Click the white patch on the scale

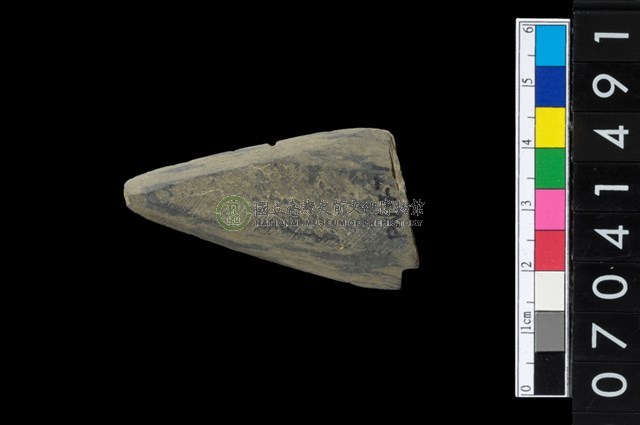(x=550, y=291)
